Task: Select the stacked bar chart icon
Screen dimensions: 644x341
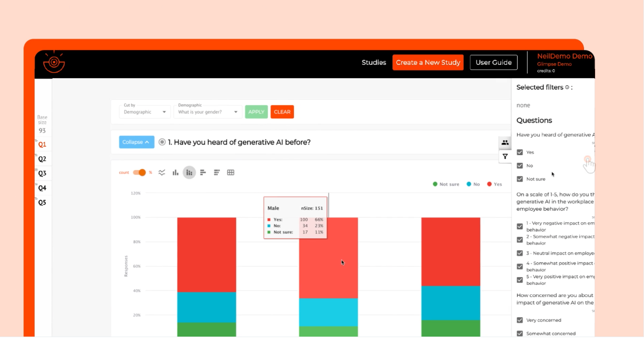Action: pyautogui.click(x=190, y=173)
